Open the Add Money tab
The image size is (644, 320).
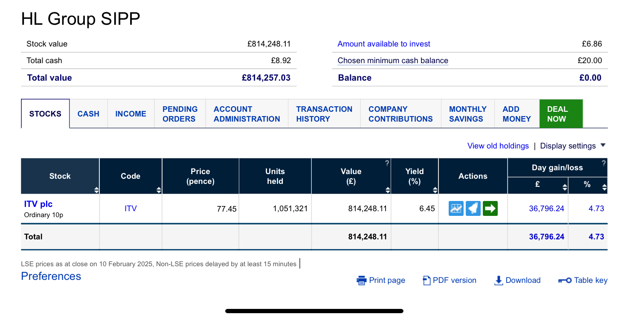[516, 114]
